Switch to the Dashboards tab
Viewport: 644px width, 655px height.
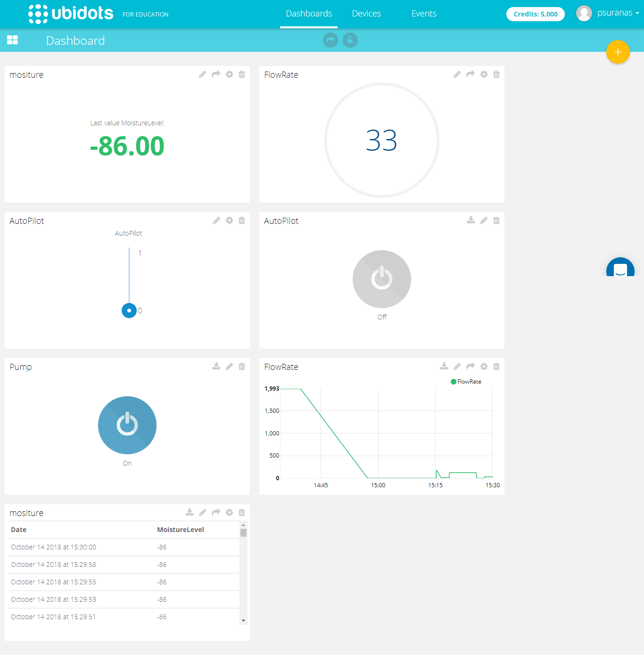309,14
